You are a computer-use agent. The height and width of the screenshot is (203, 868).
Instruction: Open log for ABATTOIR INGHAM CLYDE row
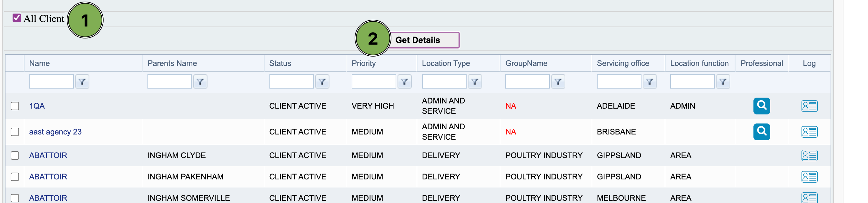pyautogui.click(x=809, y=155)
